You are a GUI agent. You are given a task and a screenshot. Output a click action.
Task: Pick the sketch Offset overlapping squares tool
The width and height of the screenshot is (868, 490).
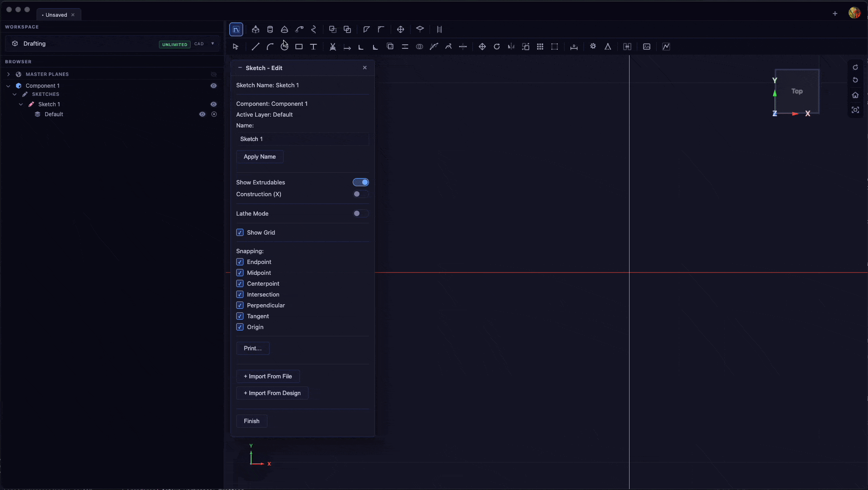(x=390, y=46)
